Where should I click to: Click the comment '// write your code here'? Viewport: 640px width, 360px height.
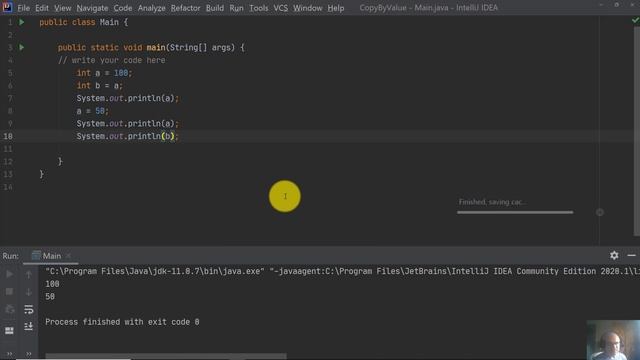pos(111,60)
